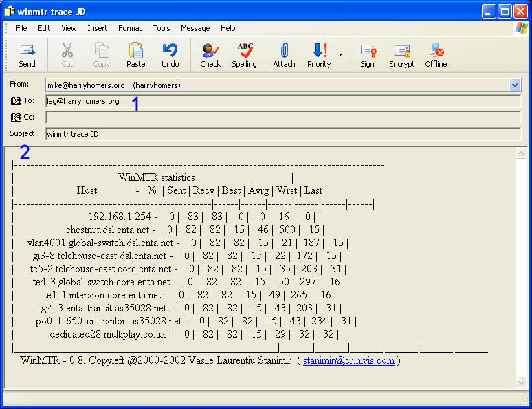Open the File menu
The image size is (532, 409).
tap(21, 28)
